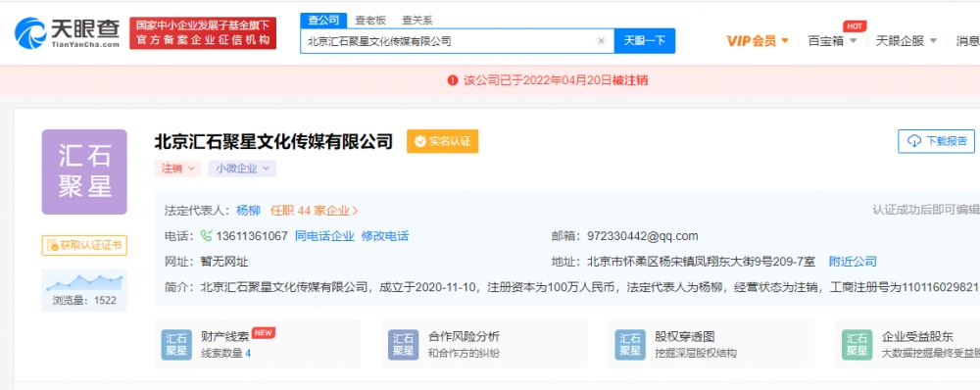
Task: Click the 被注销 text in the notice
Action: (x=629, y=80)
